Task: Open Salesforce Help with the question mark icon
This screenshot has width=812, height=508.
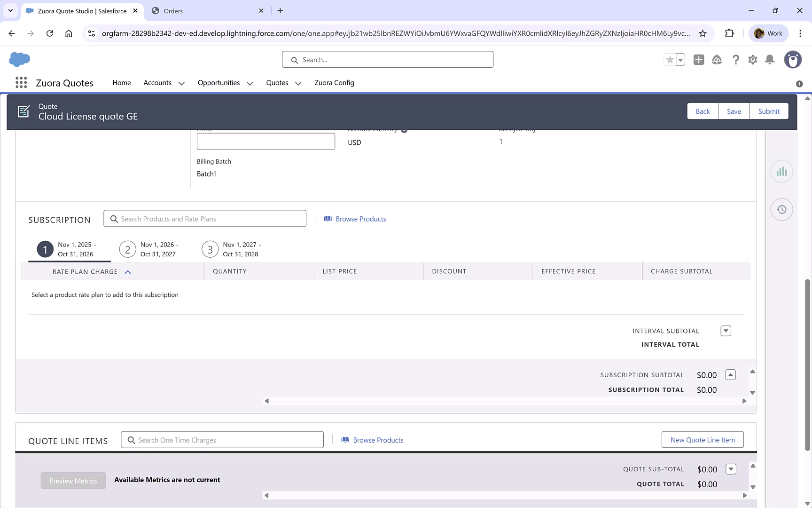Action: [x=736, y=60]
